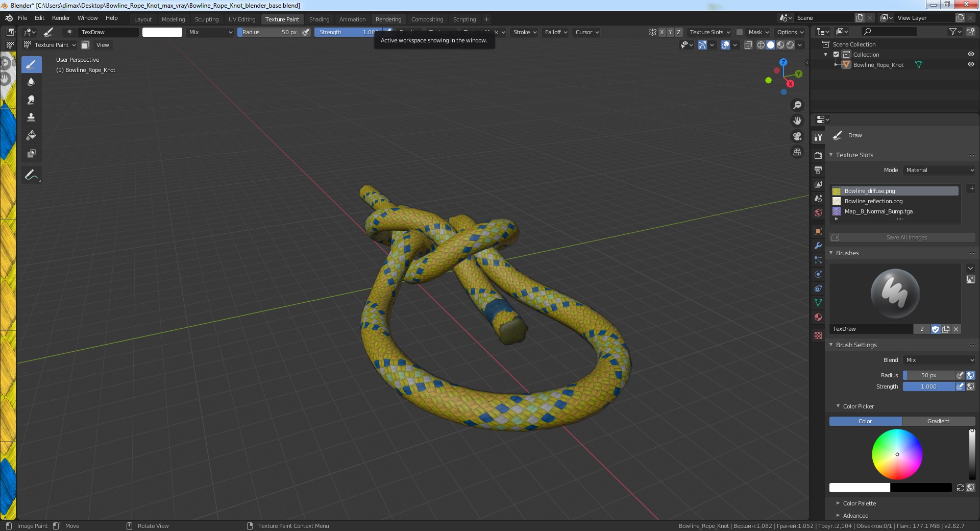This screenshot has height=531, width=980.
Task: Open the Cursor popover
Action: pos(587,32)
